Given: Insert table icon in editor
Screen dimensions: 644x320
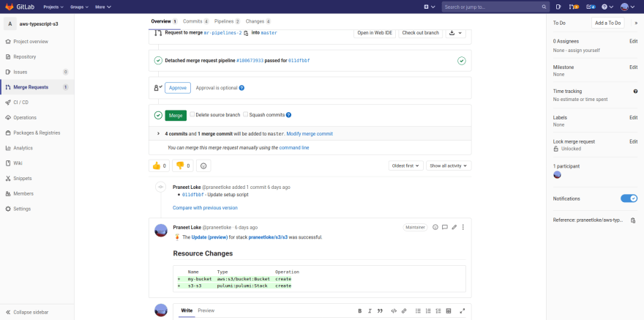Looking at the screenshot, I should point(449,311).
